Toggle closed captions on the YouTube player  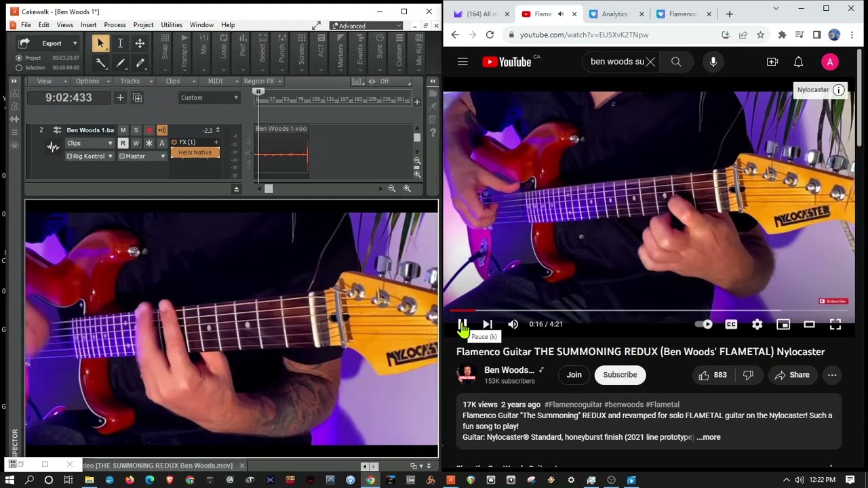click(731, 324)
